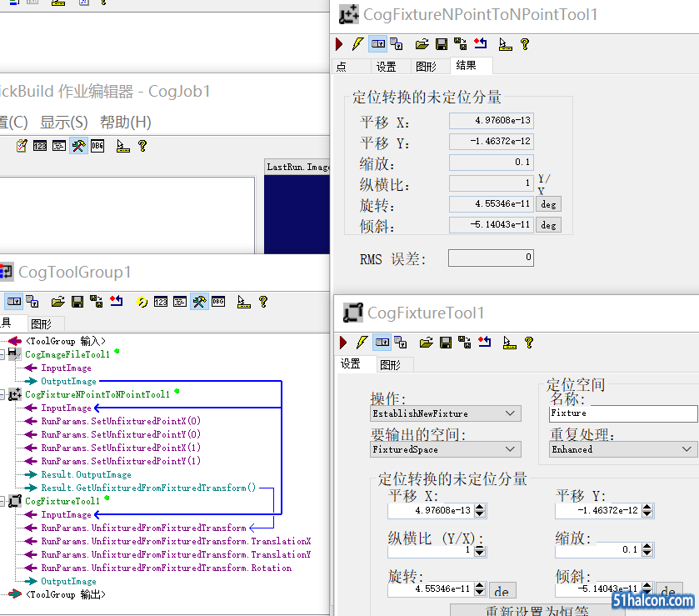Reset icon in CogFixtureTool1 toolbar
Screen dimensions: 699x616
(485, 342)
